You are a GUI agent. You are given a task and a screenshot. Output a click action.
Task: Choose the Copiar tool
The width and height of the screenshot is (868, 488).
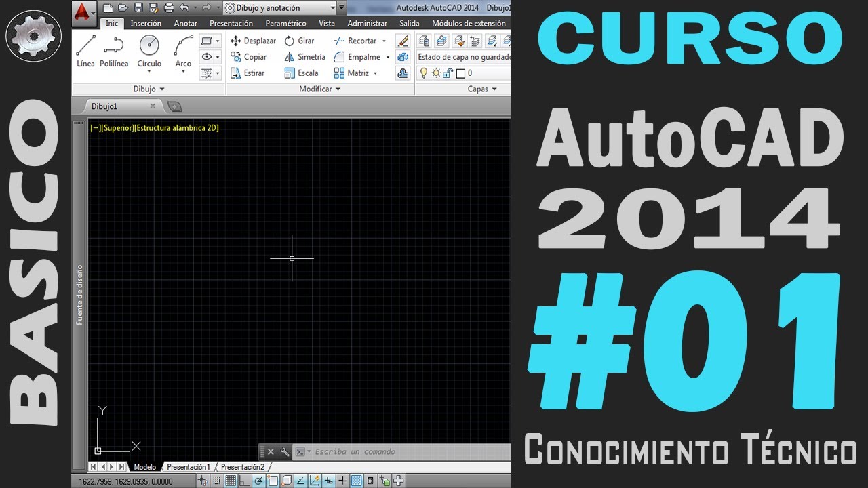(x=248, y=57)
